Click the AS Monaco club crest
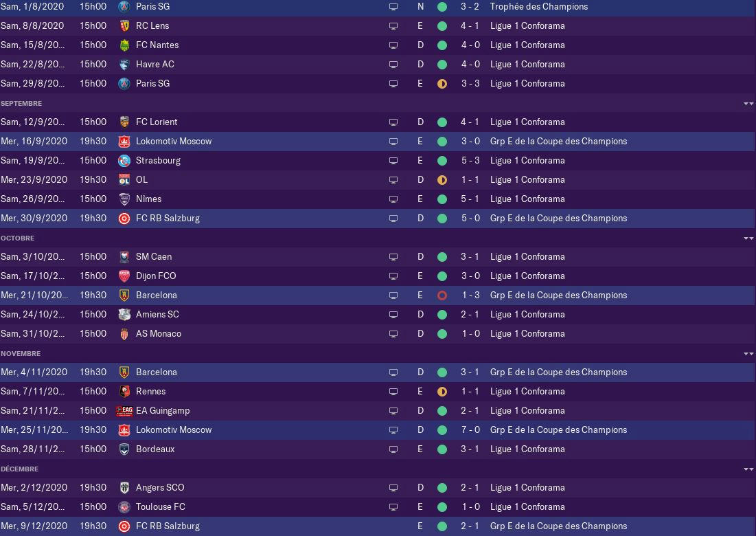The image size is (756, 536). [124, 334]
